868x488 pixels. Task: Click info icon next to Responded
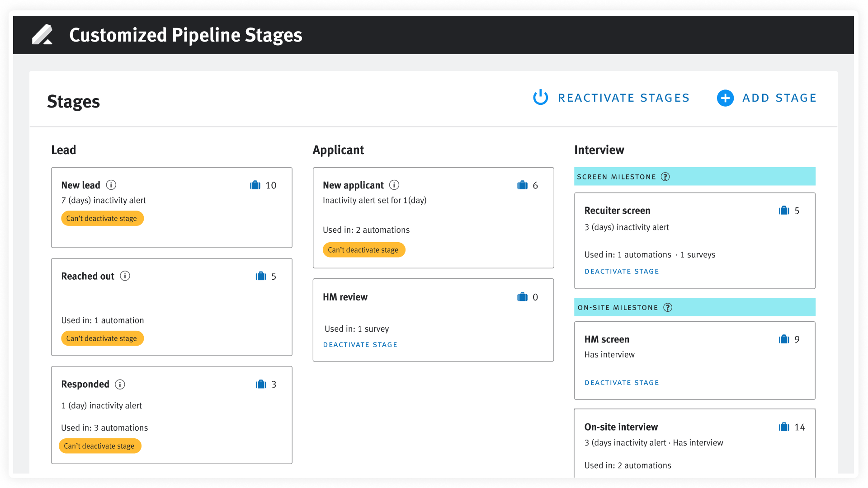coord(120,385)
